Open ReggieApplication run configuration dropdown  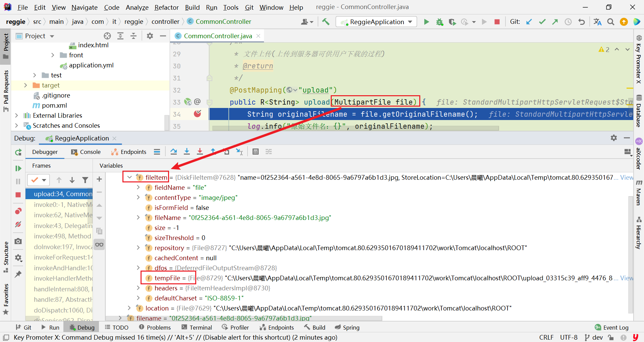(x=376, y=22)
